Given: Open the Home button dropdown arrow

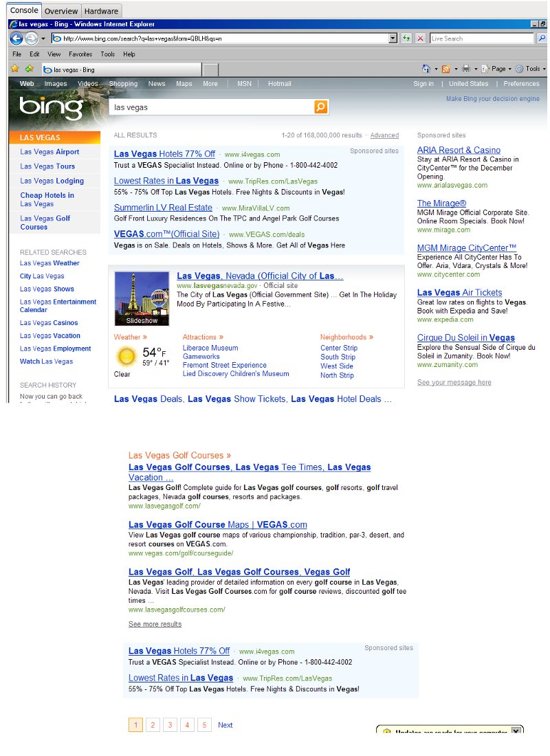Looking at the screenshot, I should coord(436,69).
